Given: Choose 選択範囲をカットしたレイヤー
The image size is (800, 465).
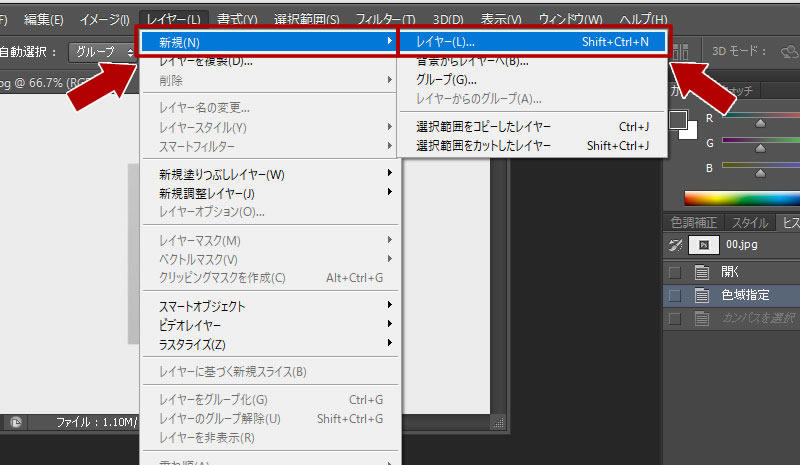Looking at the screenshot, I should (532, 145).
